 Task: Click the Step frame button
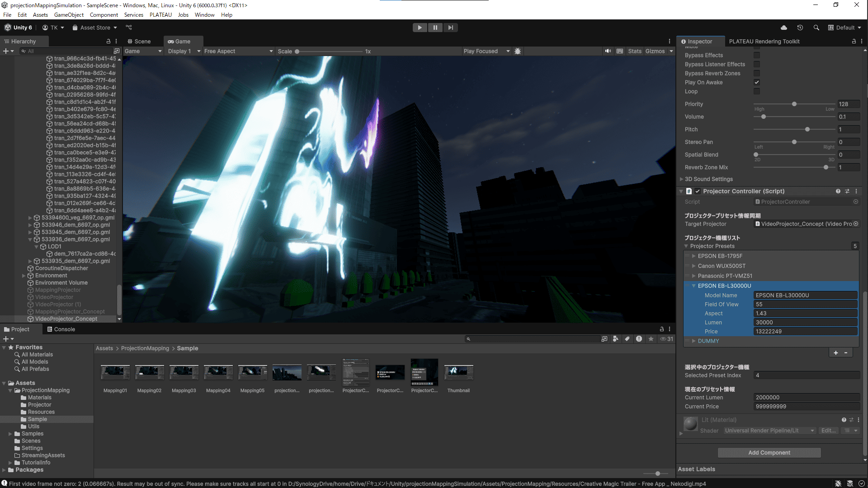[450, 28]
